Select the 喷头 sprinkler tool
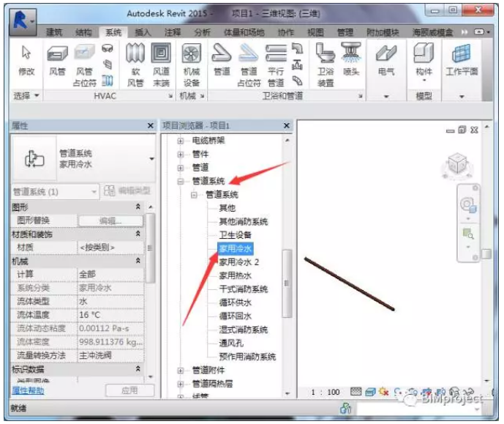Image resolution: width=504 pixels, height=424 pixels. click(x=351, y=60)
